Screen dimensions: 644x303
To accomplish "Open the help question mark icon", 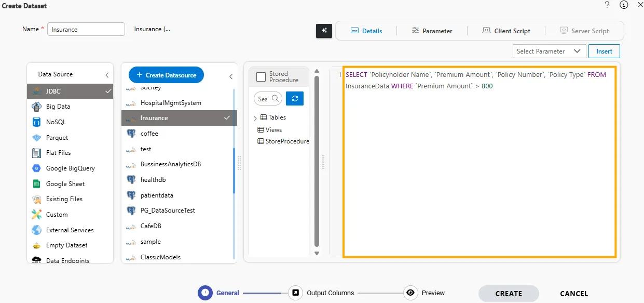I will pyautogui.click(x=607, y=5).
